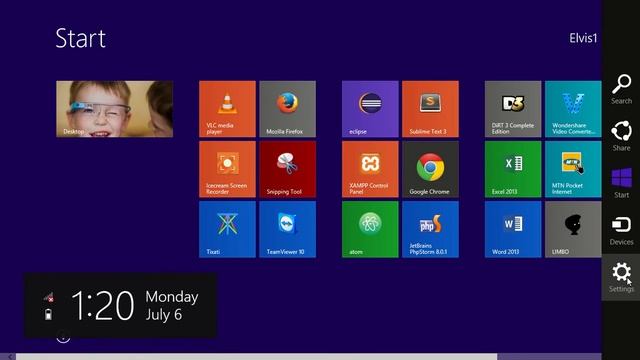Launch the Tixati tile
The height and width of the screenshot is (360, 640).
point(227,229)
